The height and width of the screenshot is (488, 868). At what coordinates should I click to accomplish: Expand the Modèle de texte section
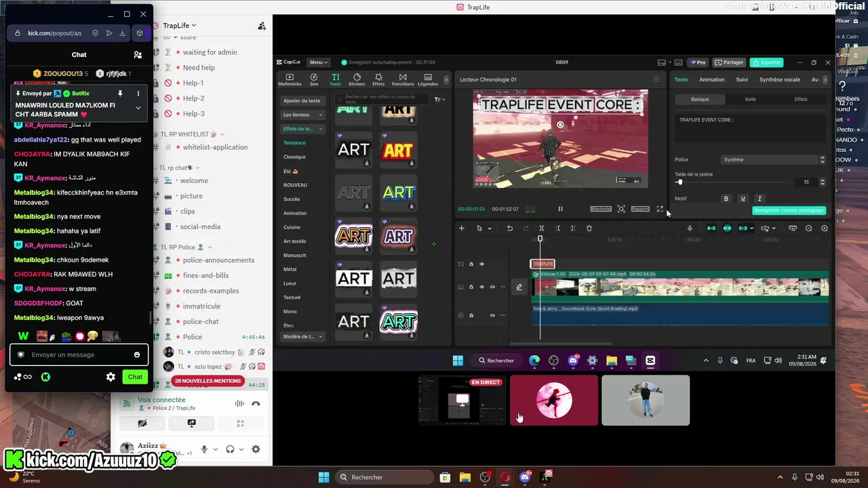(x=302, y=337)
